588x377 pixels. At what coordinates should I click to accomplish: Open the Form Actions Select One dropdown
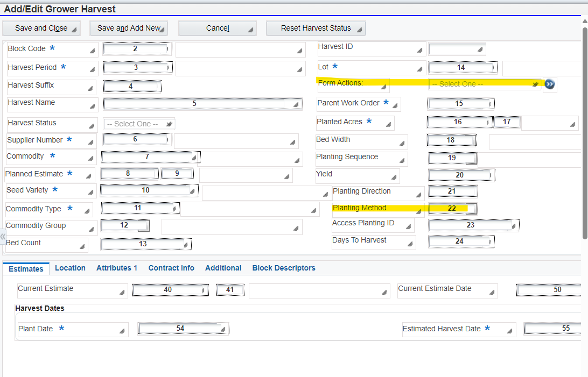coord(485,84)
